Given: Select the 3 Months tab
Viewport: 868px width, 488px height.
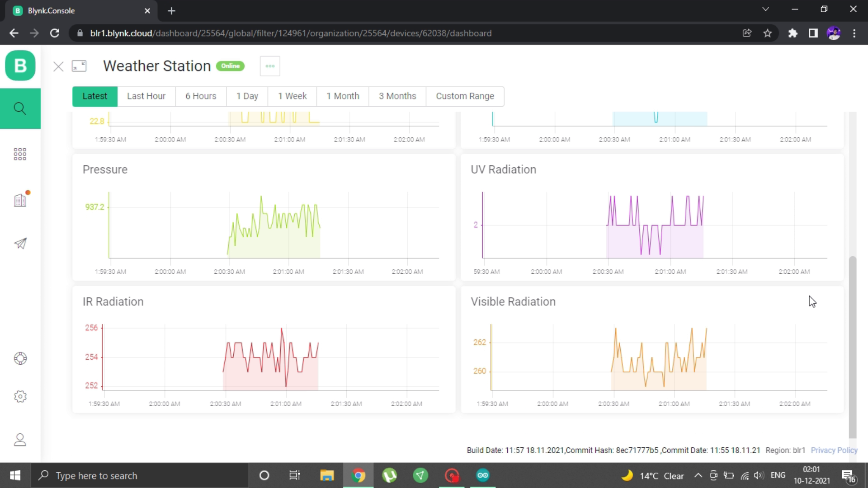Looking at the screenshot, I should click(397, 96).
